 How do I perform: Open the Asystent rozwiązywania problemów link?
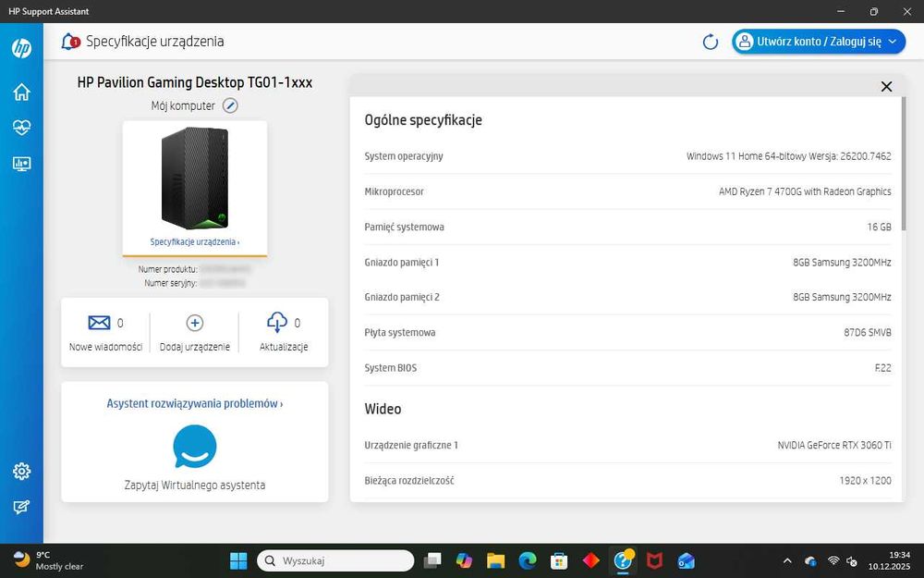pos(194,403)
